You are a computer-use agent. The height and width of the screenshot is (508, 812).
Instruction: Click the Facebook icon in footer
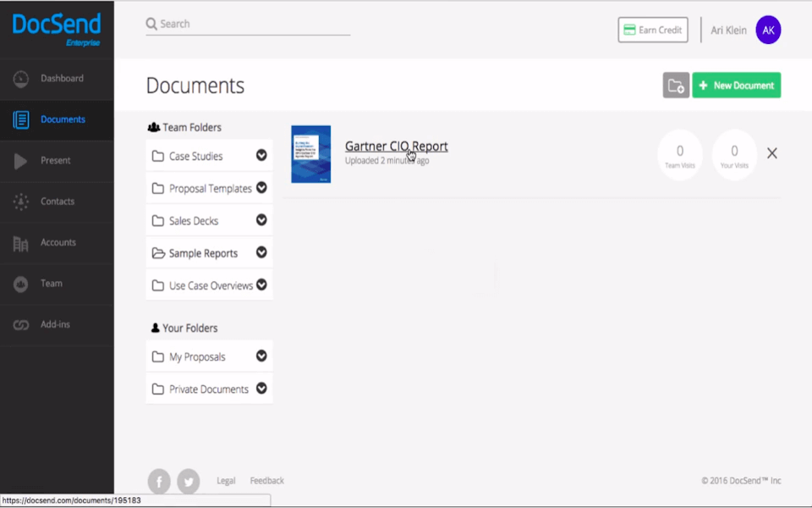pos(159,481)
